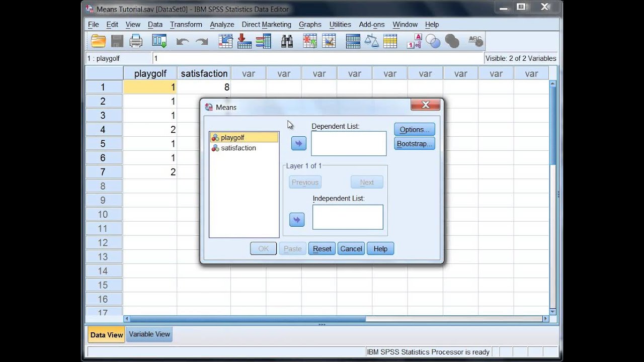
Task: Click the Use variable sets icon
Action: (x=433, y=41)
